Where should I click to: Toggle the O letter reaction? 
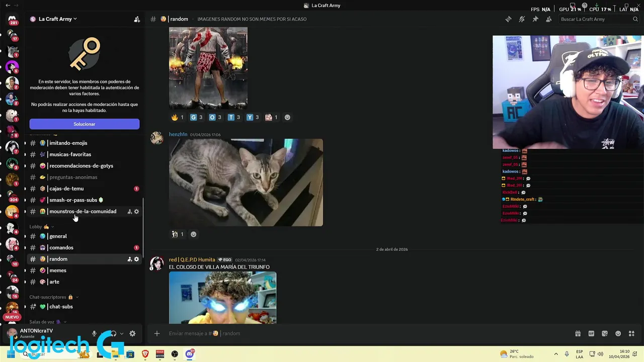click(215, 117)
